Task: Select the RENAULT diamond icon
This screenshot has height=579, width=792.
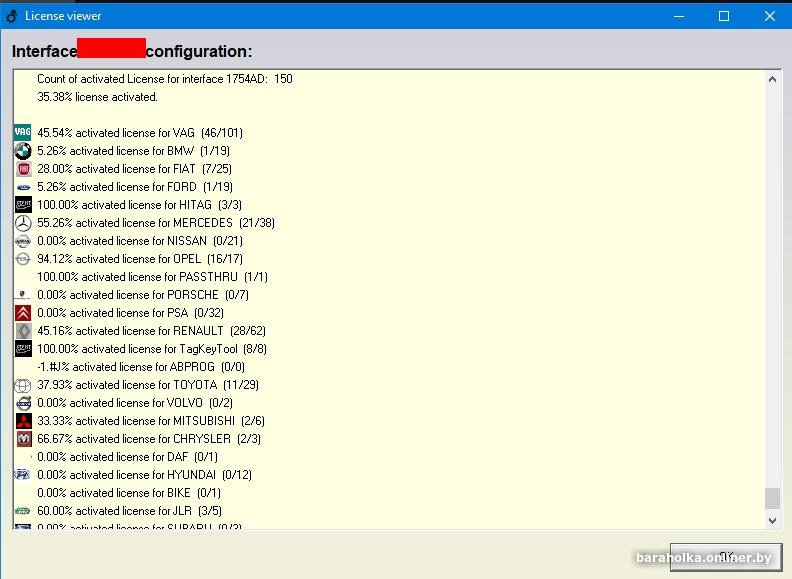Action: pos(23,331)
